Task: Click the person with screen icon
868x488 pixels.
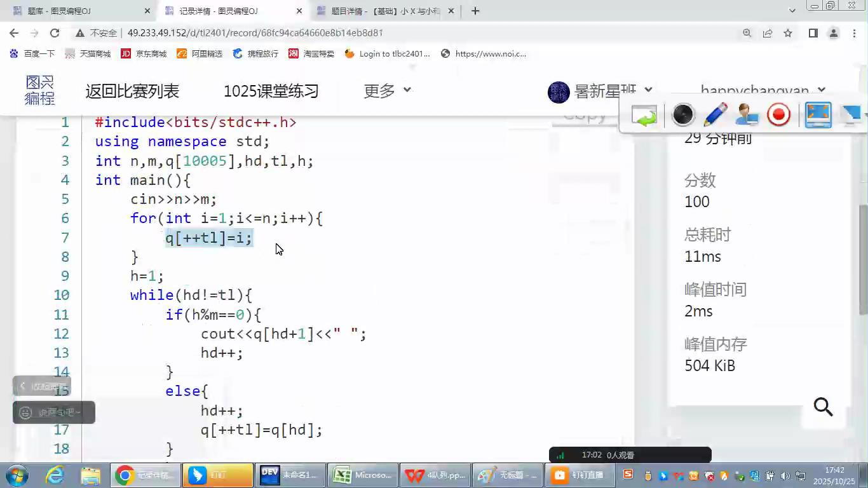Action: click(747, 115)
